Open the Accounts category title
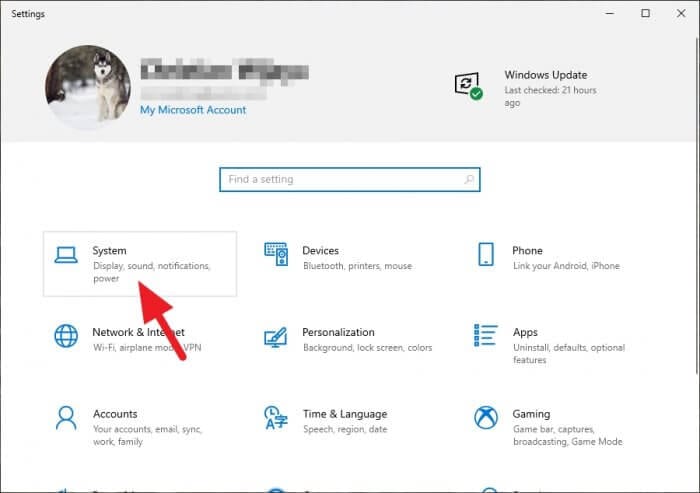This screenshot has width=700, height=493. click(x=115, y=414)
